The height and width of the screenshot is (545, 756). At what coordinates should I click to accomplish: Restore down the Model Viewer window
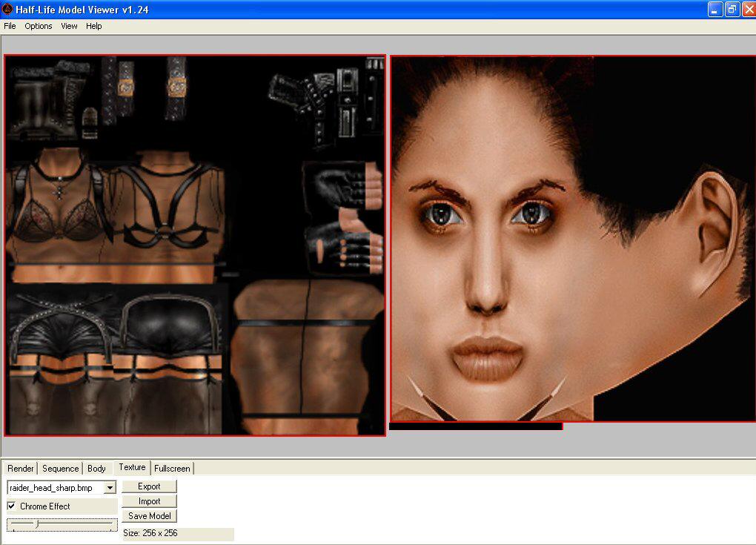pos(732,9)
